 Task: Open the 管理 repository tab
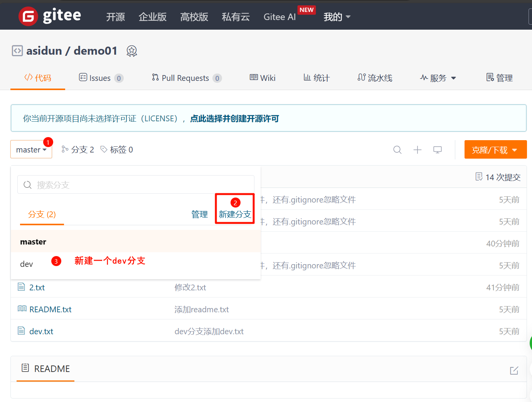pos(499,78)
